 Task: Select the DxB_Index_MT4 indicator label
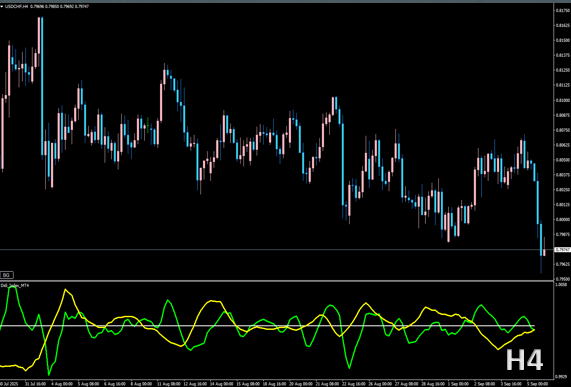point(15,285)
